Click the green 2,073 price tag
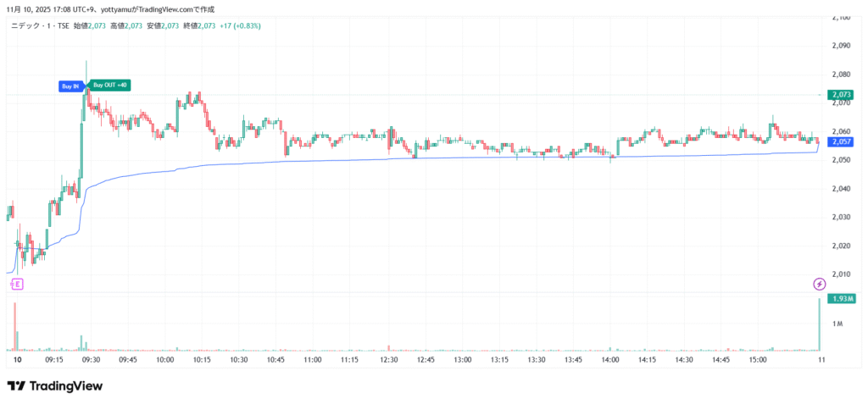 tap(841, 94)
